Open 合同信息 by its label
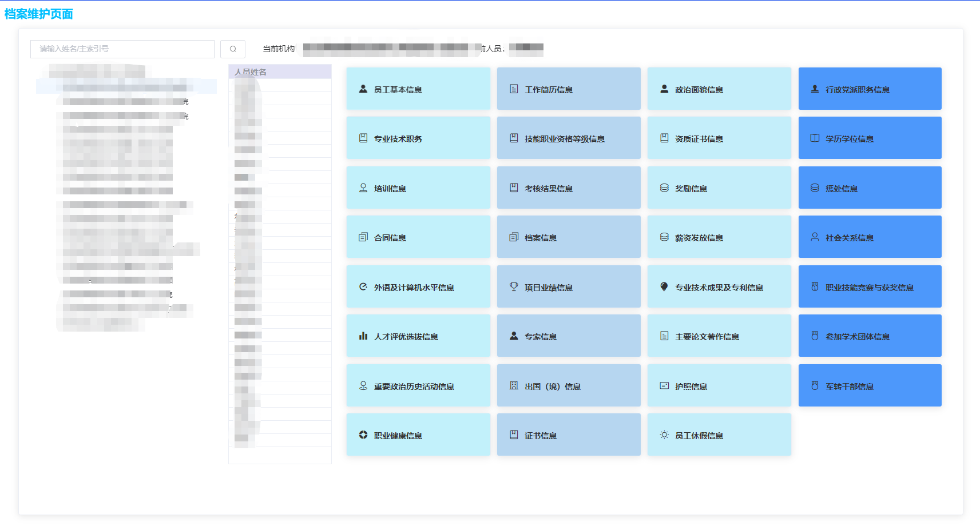The height and width of the screenshot is (526, 980). (390, 238)
